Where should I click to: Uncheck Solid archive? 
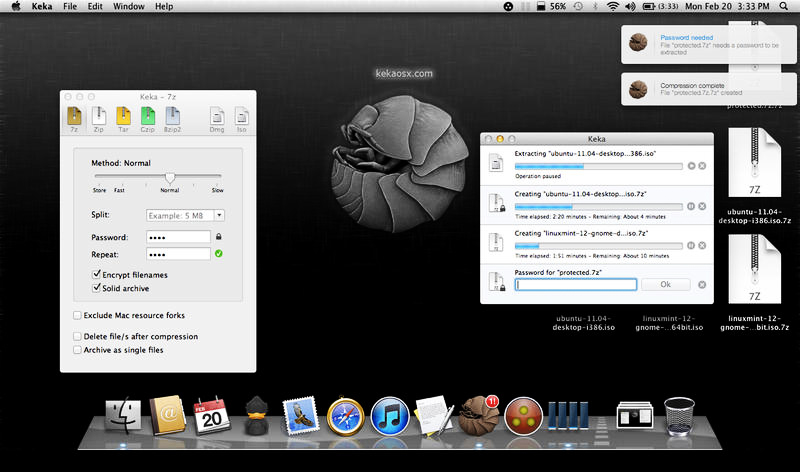(x=96, y=288)
